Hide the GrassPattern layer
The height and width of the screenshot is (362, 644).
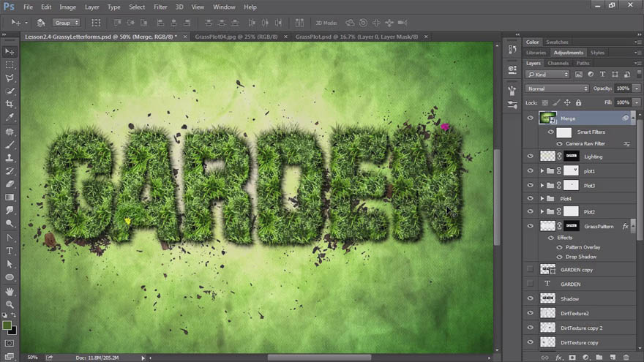531,226
